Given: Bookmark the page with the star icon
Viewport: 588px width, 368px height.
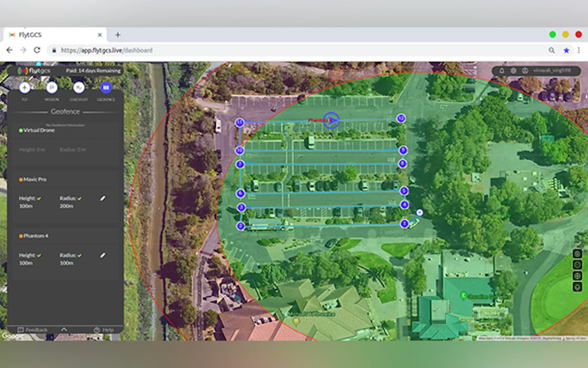Looking at the screenshot, I should point(566,50).
